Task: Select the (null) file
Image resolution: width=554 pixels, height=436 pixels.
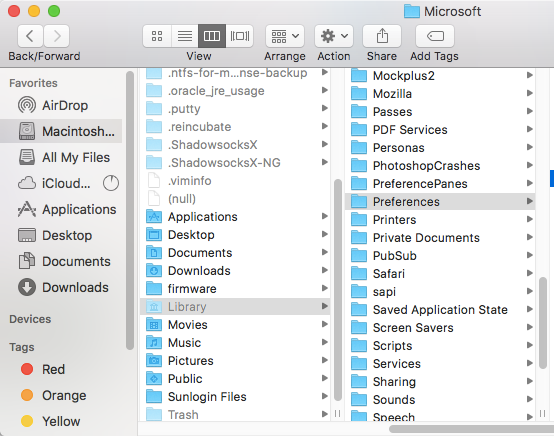Action: point(235,199)
